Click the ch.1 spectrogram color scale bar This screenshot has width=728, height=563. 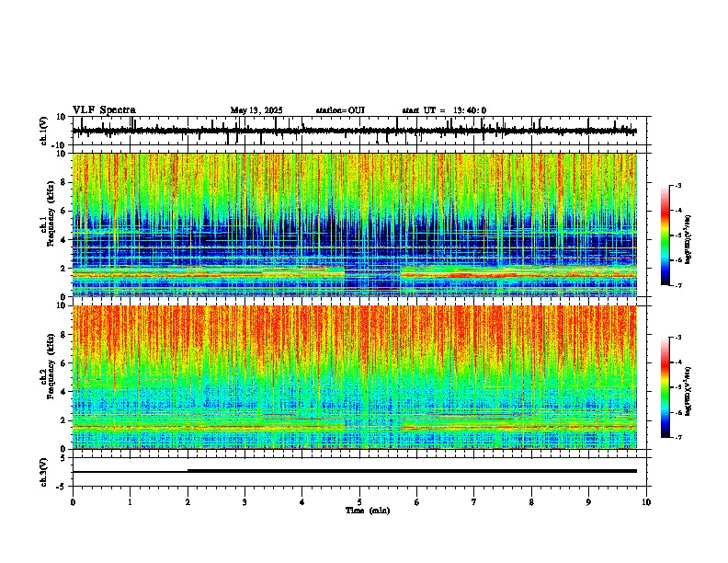[665, 236]
